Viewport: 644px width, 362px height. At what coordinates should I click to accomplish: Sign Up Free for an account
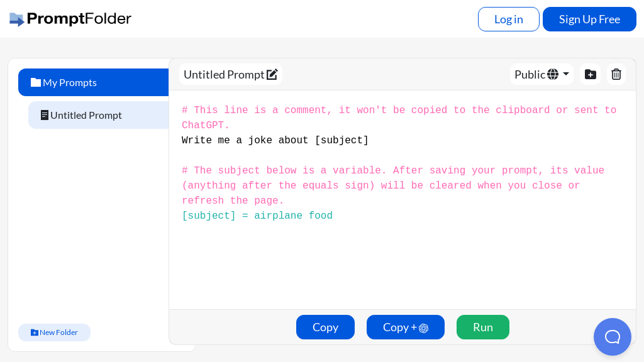tap(589, 19)
